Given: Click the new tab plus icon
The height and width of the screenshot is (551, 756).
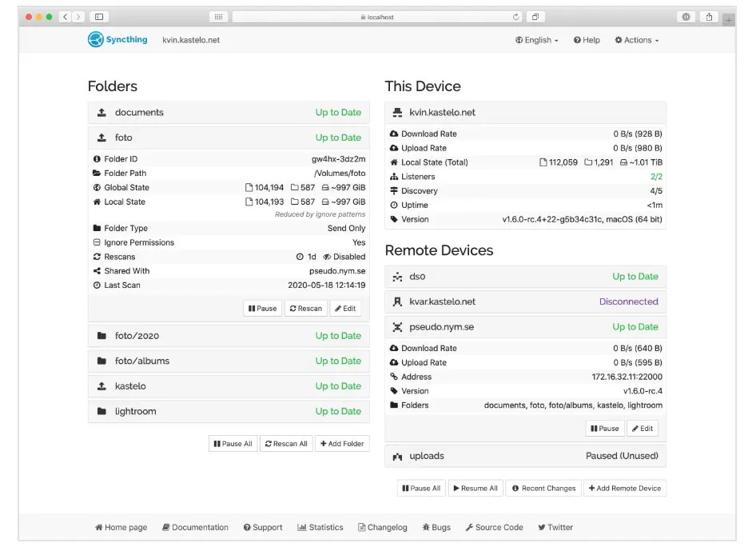Looking at the screenshot, I should 729,20.
